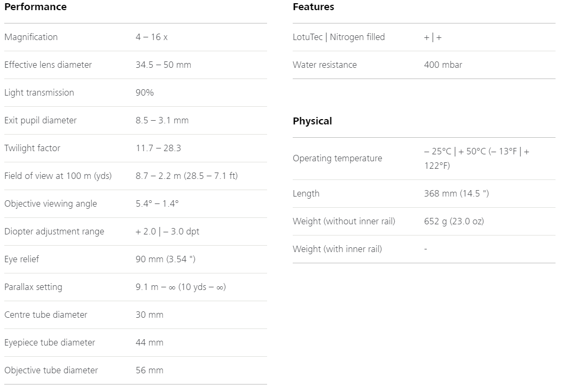Click the Physical section heading
563x392 pixels.
(x=312, y=121)
